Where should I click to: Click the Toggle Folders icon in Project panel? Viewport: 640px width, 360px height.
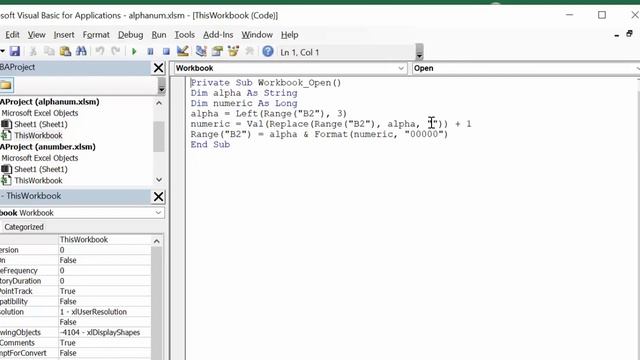coord(6,85)
